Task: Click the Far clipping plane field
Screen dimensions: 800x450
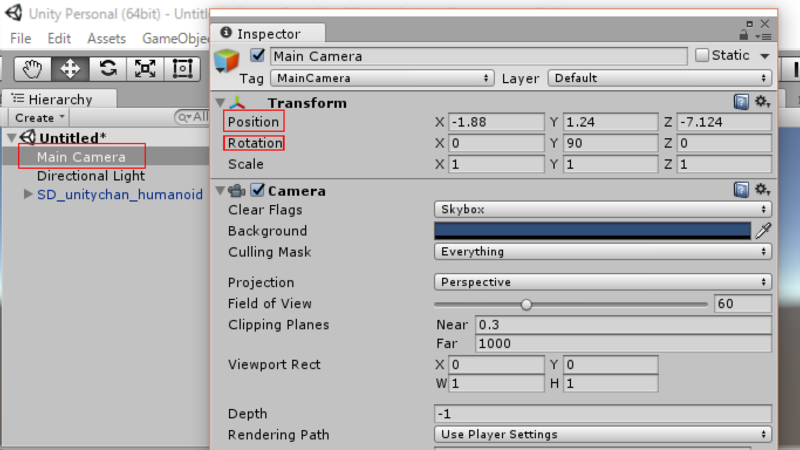Action: click(x=623, y=343)
